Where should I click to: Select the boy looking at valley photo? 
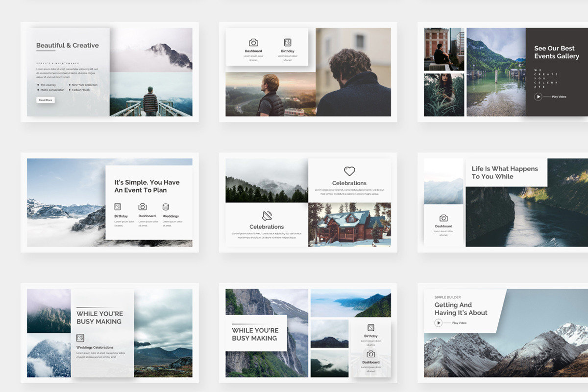point(270,94)
